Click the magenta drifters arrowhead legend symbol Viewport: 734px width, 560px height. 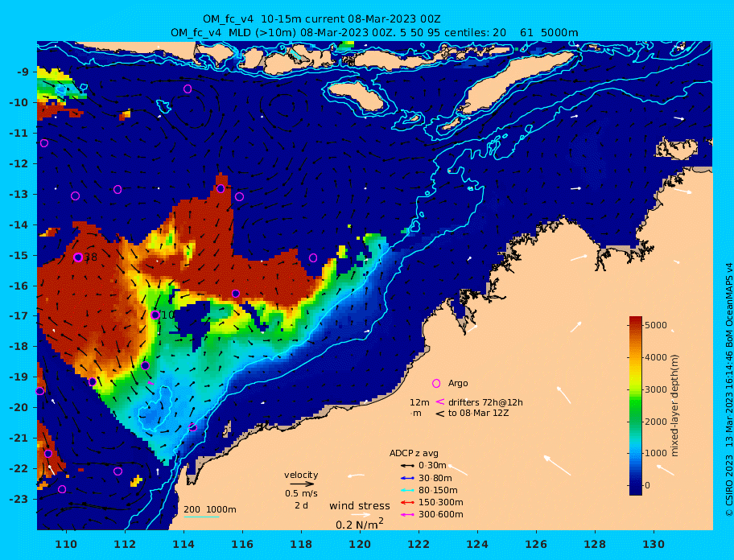[440, 401]
